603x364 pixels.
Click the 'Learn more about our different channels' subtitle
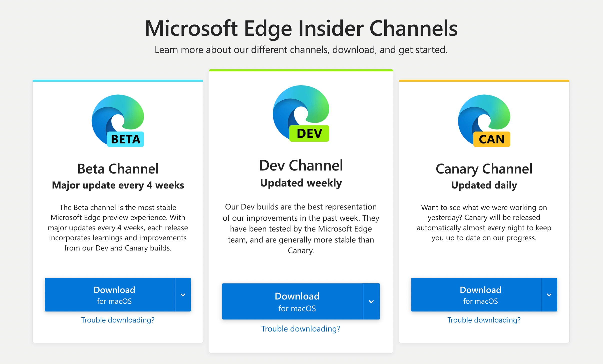pyautogui.click(x=301, y=50)
